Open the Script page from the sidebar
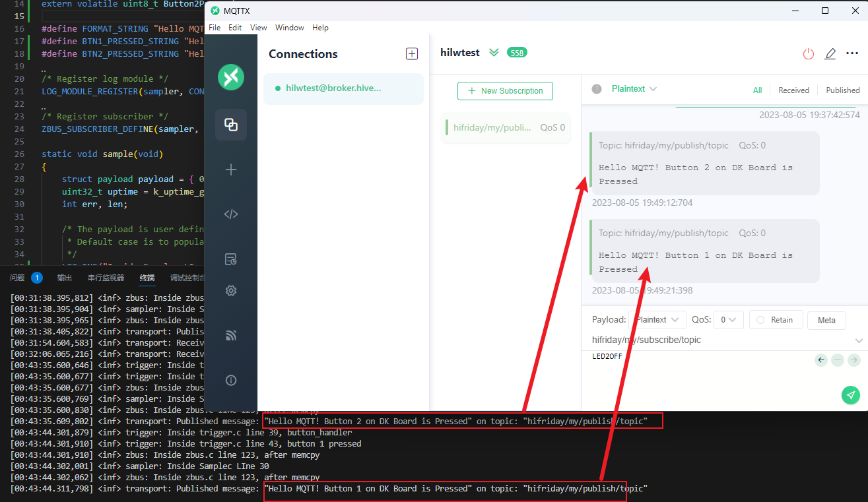 pos(231,214)
